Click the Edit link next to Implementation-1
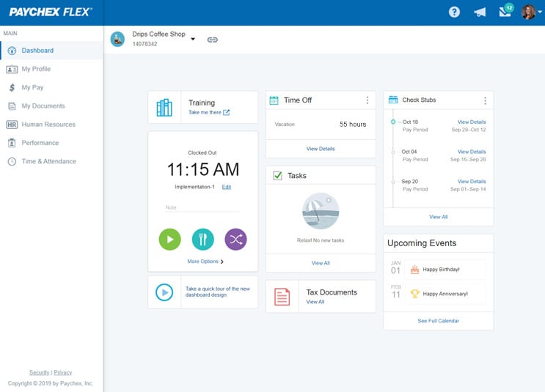The image size is (545, 392). pyautogui.click(x=227, y=187)
